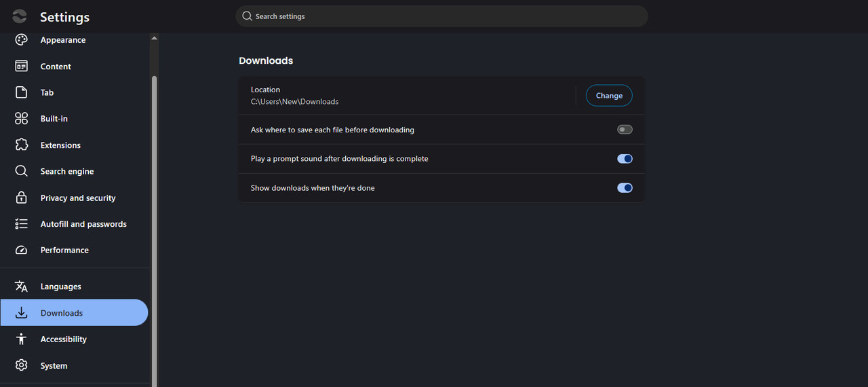Click the Settings page title
This screenshot has height=387, width=868.
(64, 17)
